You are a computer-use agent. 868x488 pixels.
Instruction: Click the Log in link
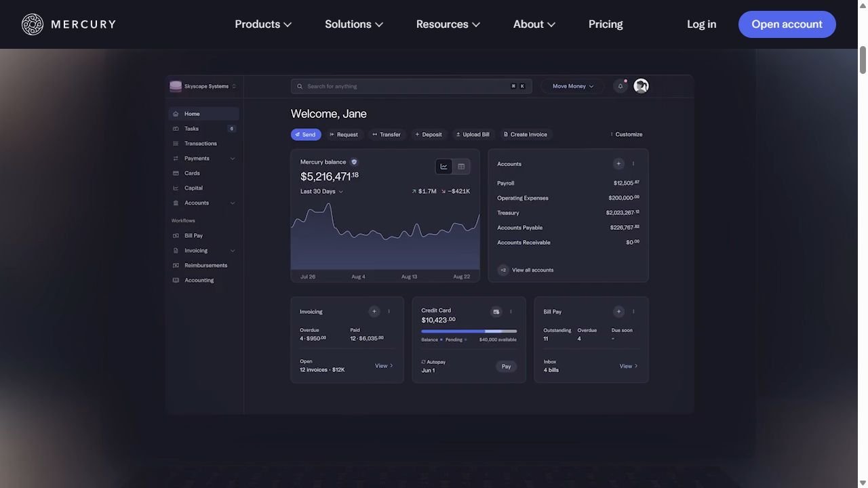702,24
